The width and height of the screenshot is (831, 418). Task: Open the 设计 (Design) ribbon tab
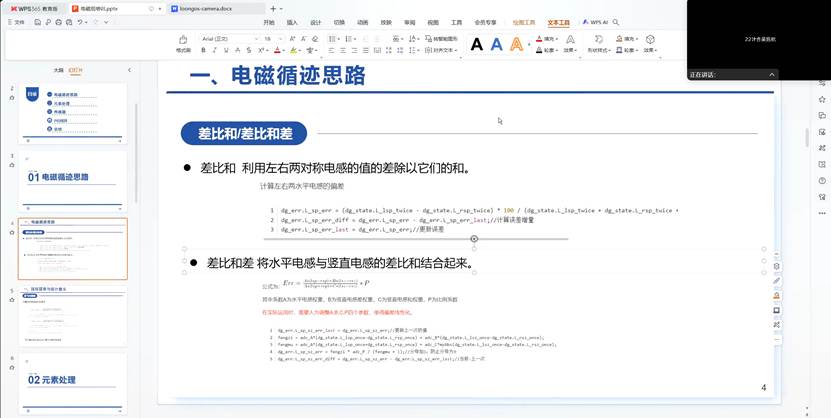(x=315, y=21)
